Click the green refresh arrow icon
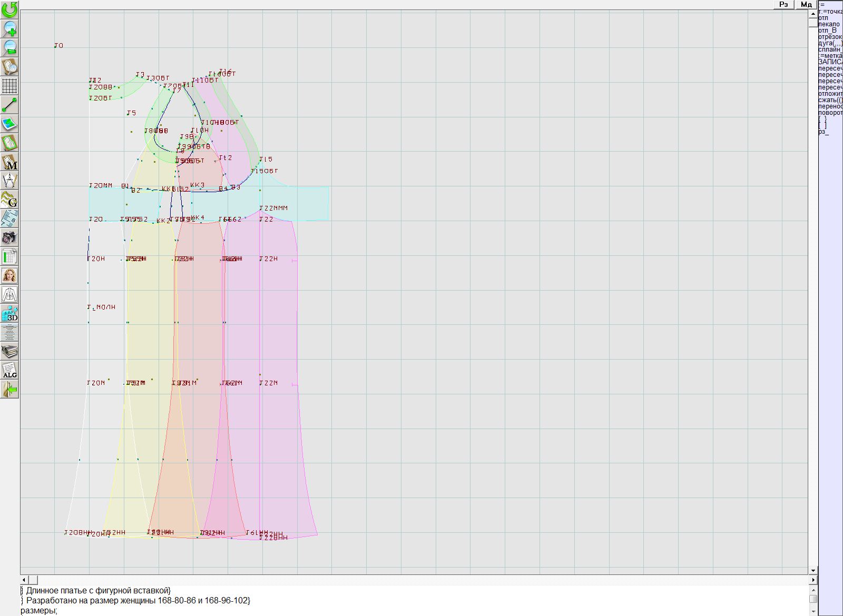The image size is (843, 616). [9, 9]
